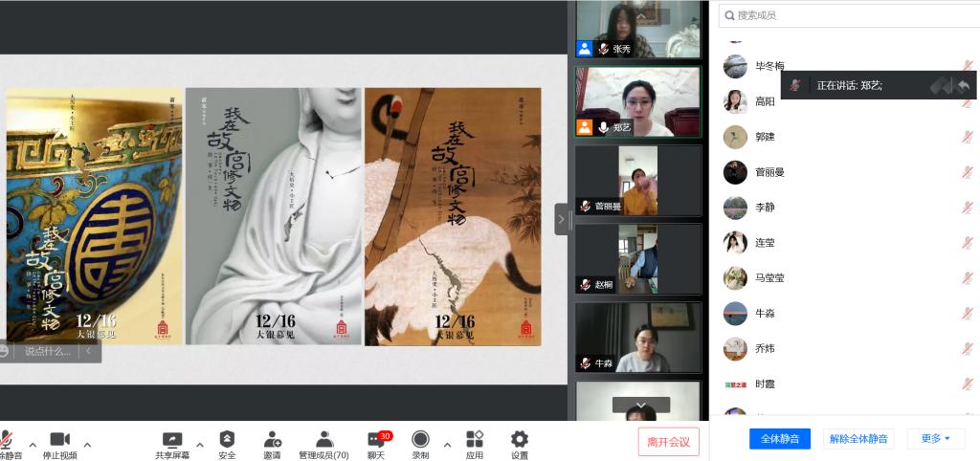
Task: Click the white Guanyin statue poster
Action: pyautogui.click(x=274, y=216)
